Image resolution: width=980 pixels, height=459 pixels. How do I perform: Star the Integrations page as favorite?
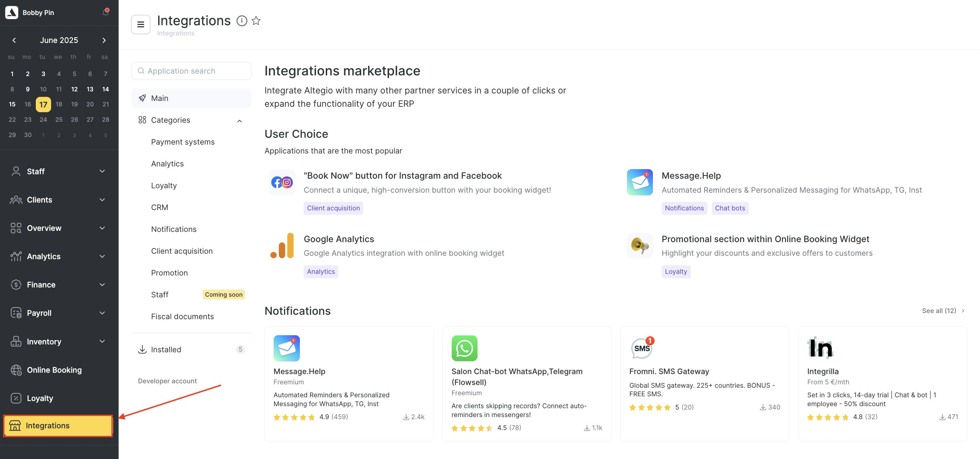[x=256, y=20]
